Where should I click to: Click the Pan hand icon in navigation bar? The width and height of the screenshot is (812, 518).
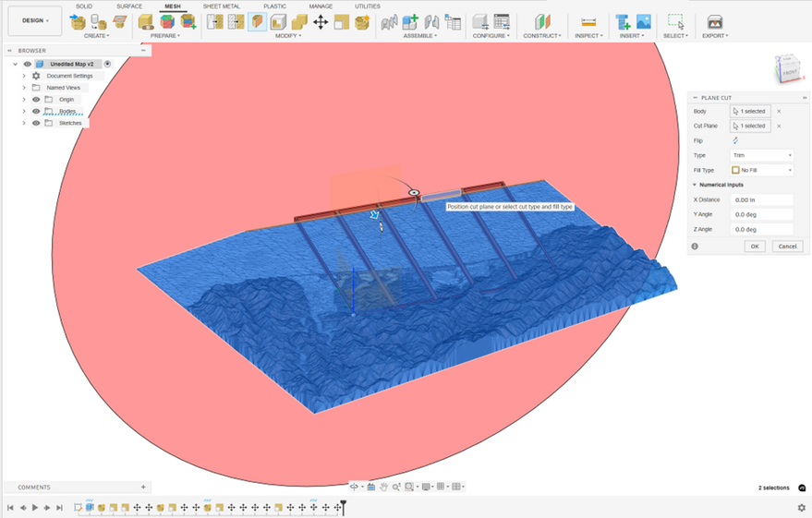pyautogui.click(x=383, y=487)
